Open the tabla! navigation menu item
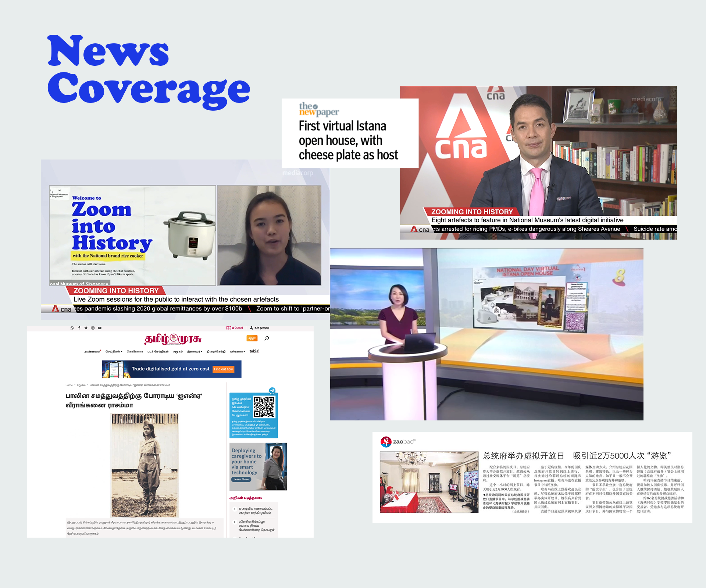The image size is (706, 588). pyautogui.click(x=254, y=351)
